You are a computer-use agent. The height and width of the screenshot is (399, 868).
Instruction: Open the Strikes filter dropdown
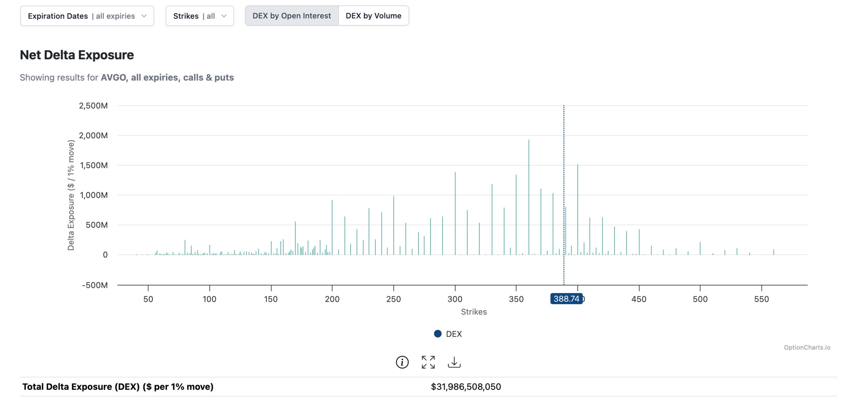194,16
